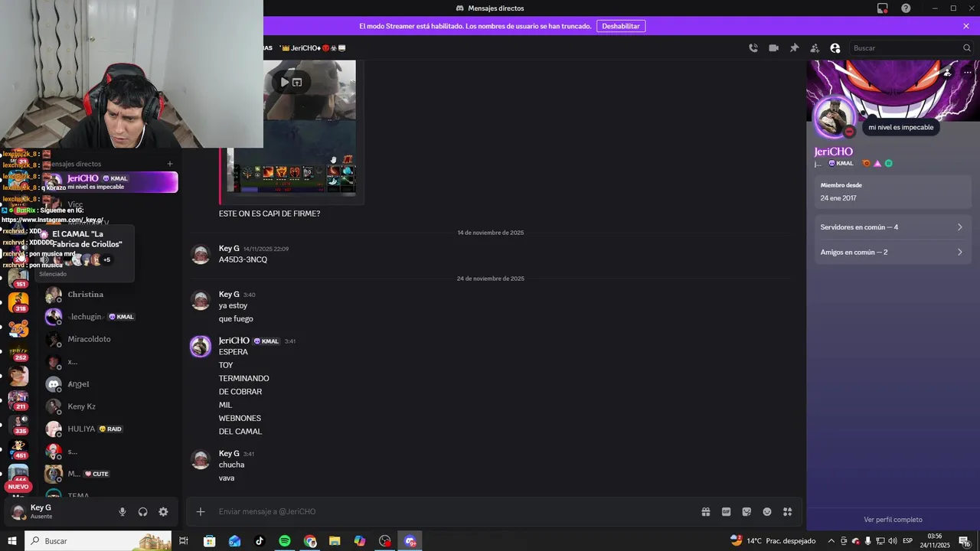Open the notification center icon
The image size is (980, 551).
(x=965, y=541)
